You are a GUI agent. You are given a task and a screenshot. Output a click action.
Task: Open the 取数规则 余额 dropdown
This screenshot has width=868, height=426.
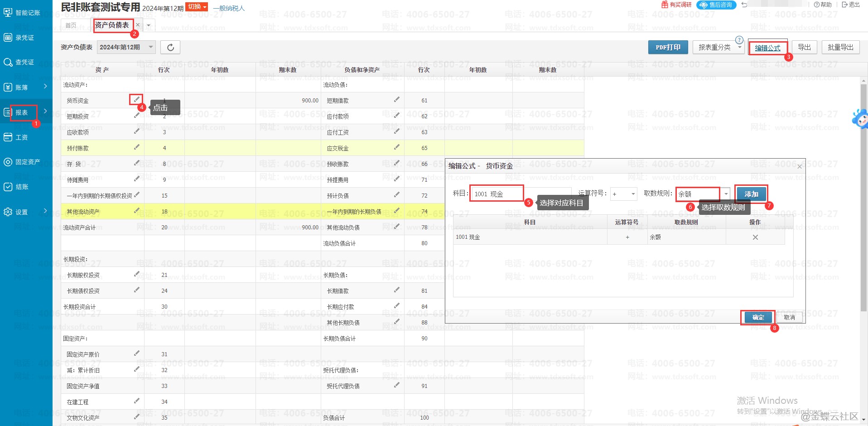pyautogui.click(x=726, y=194)
